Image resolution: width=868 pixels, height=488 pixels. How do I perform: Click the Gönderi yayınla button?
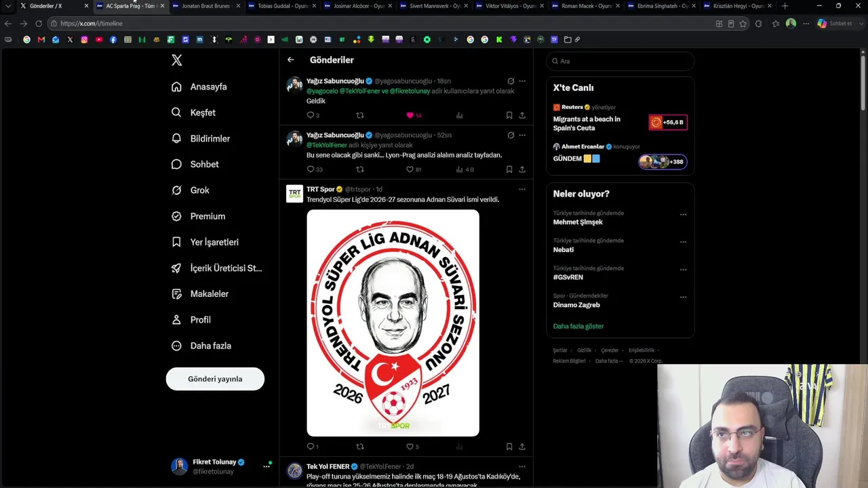pos(215,379)
